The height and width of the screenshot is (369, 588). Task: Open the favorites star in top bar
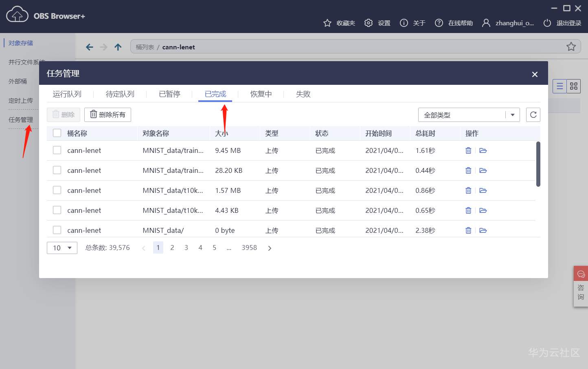click(x=327, y=23)
